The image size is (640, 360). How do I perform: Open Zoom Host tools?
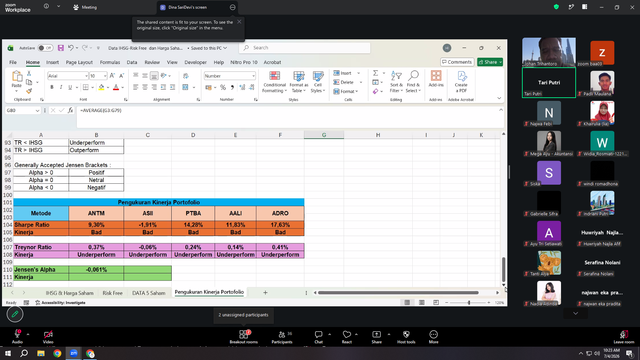pyautogui.click(x=406, y=337)
